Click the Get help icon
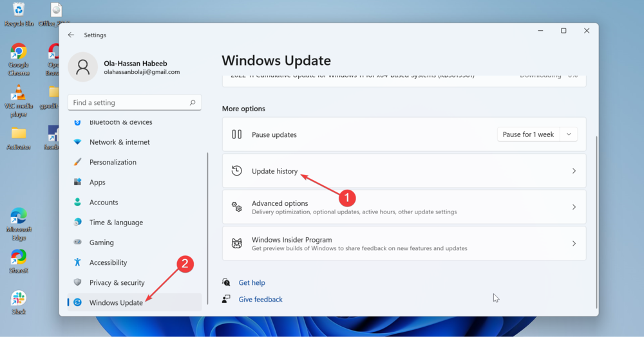Image resolution: width=644 pixels, height=337 pixels. (x=226, y=282)
